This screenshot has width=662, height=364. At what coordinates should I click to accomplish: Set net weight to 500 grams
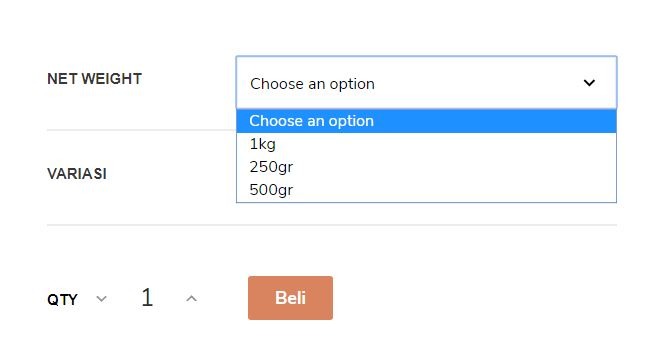[426, 190]
